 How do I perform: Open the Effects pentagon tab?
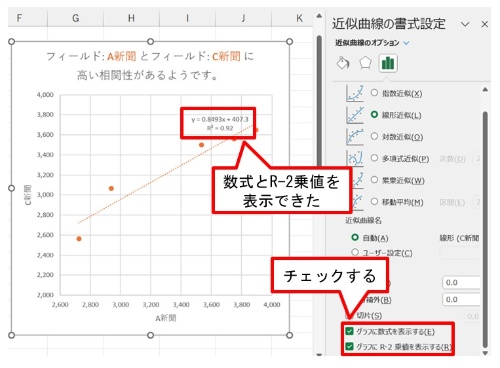(365, 63)
